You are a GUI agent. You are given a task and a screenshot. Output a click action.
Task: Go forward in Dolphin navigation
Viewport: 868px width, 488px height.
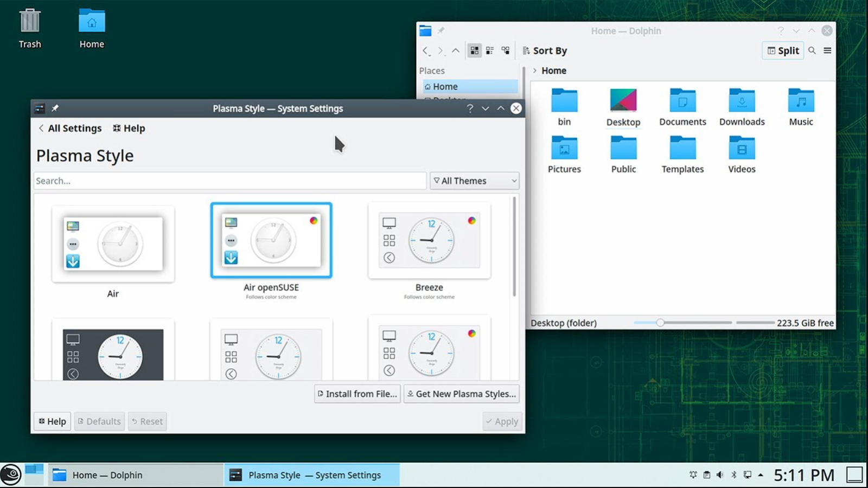[441, 50]
